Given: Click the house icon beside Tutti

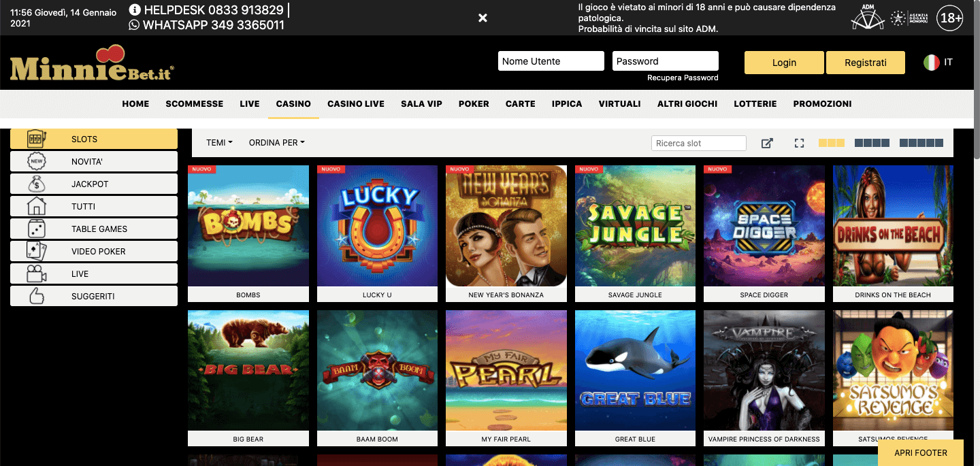Looking at the screenshot, I should [36, 206].
